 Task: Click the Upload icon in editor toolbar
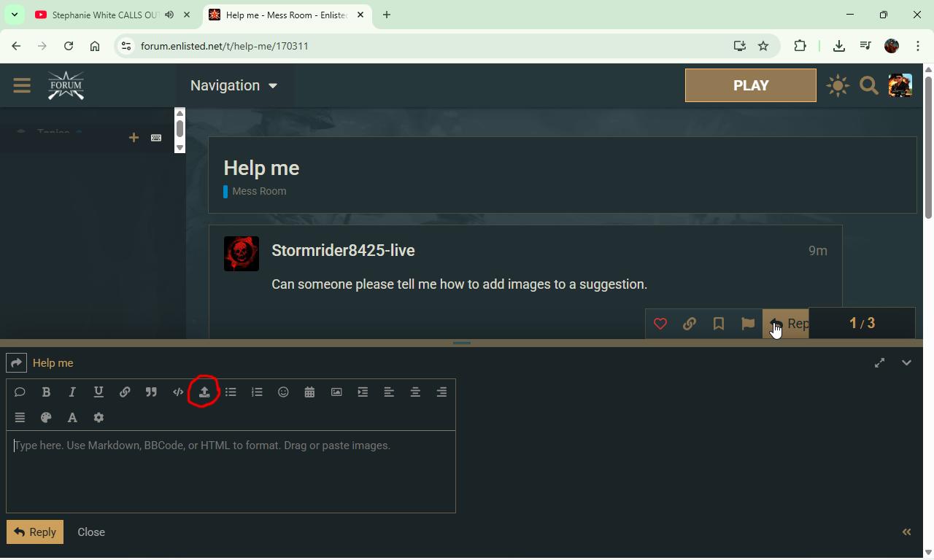[204, 392]
